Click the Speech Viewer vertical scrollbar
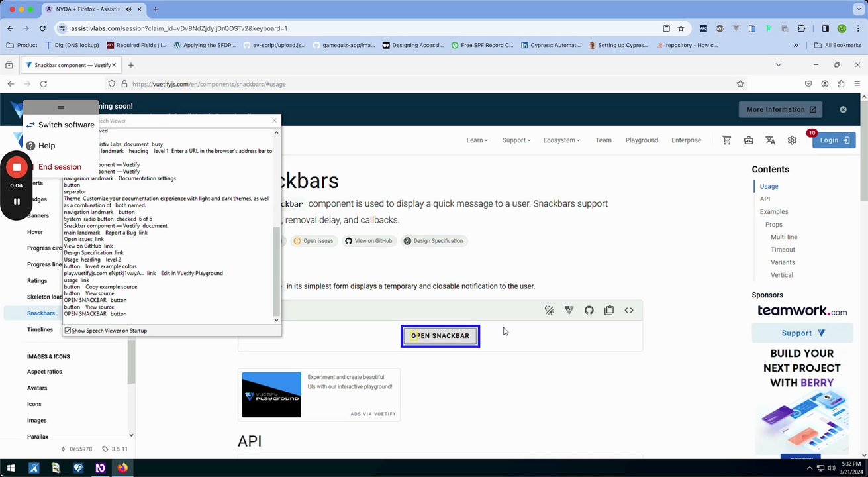This screenshot has width=868, height=477. point(277,272)
